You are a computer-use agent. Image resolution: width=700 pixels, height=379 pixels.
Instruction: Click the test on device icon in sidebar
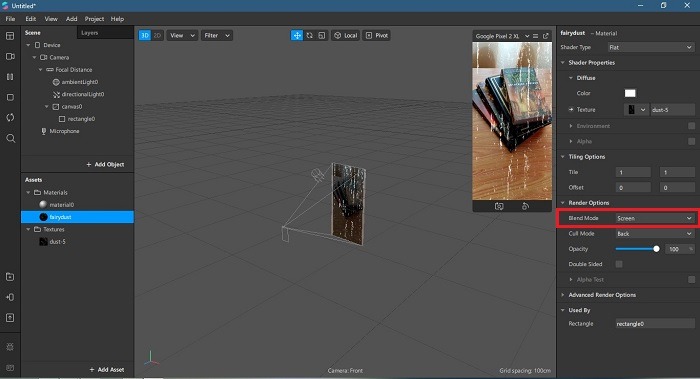[10, 297]
